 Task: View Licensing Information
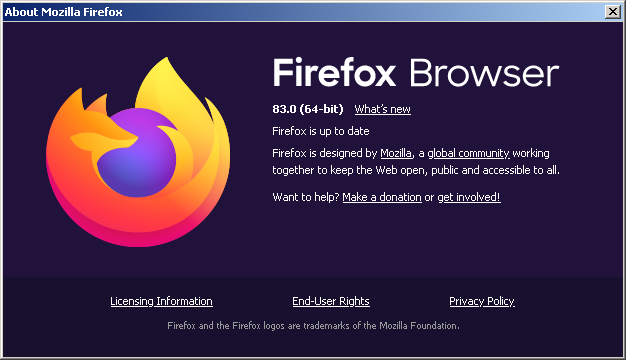coord(161,301)
